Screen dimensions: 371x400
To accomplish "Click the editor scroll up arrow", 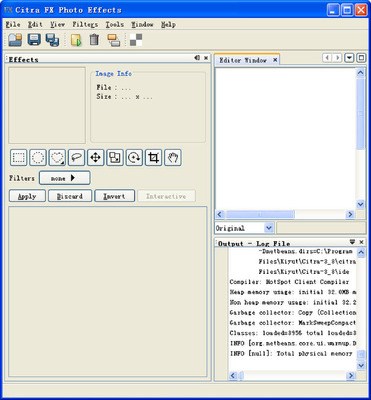I will tap(360, 73).
